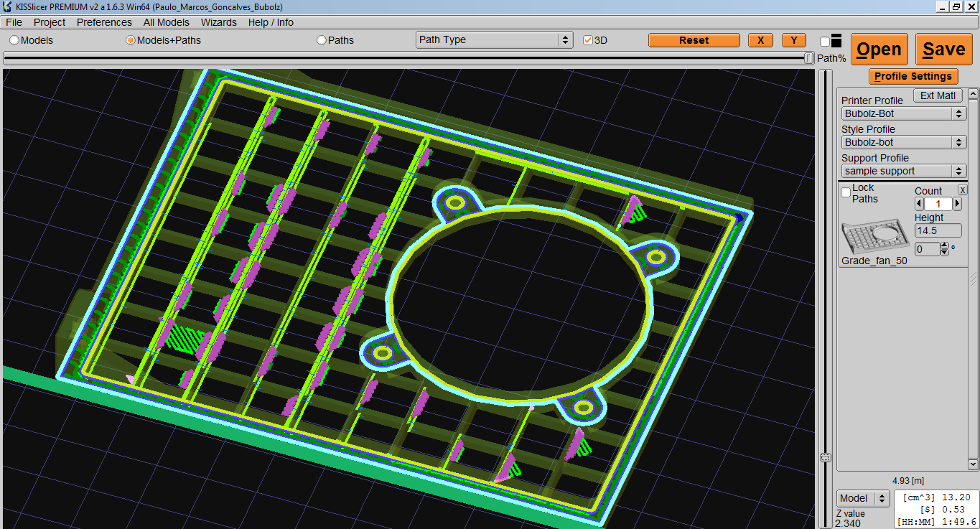The width and height of the screenshot is (980, 529).
Task: Restore down the KISSlicer window
Action: tap(956, 6)
